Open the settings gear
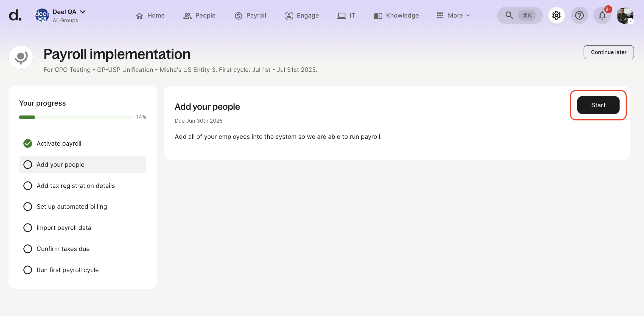This screenshot has height=316, width=644. tap(556, 15)
